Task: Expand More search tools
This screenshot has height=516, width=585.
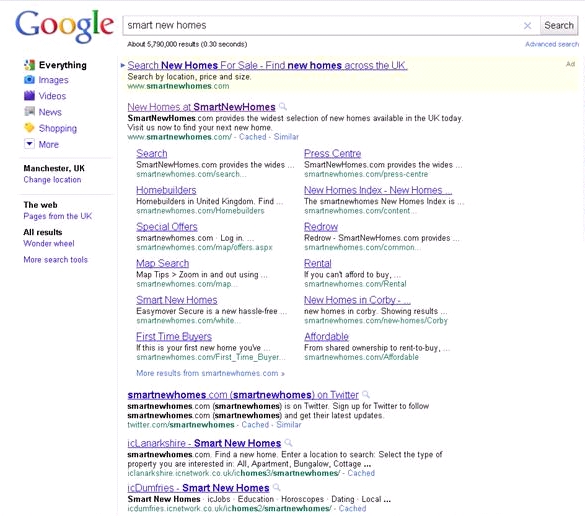Action: tap(56, 260)
